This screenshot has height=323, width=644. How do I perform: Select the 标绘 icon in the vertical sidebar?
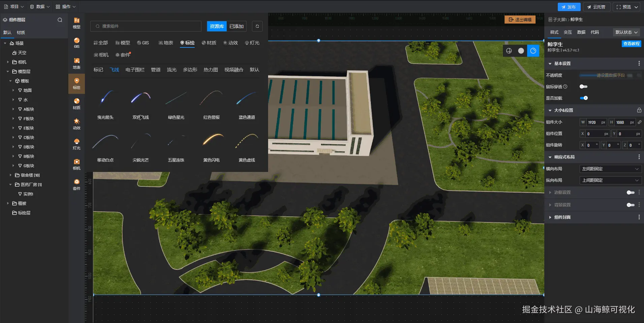76,83
